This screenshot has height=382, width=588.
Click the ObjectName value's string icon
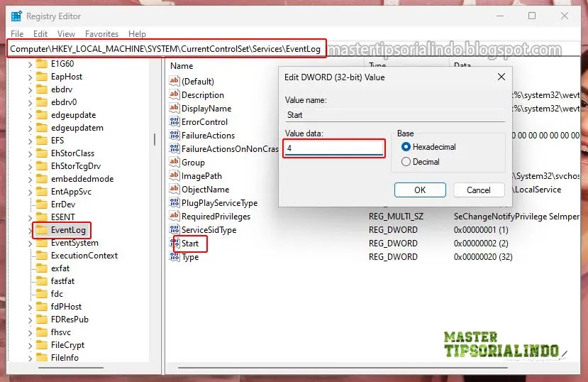[x=174, y=189]
